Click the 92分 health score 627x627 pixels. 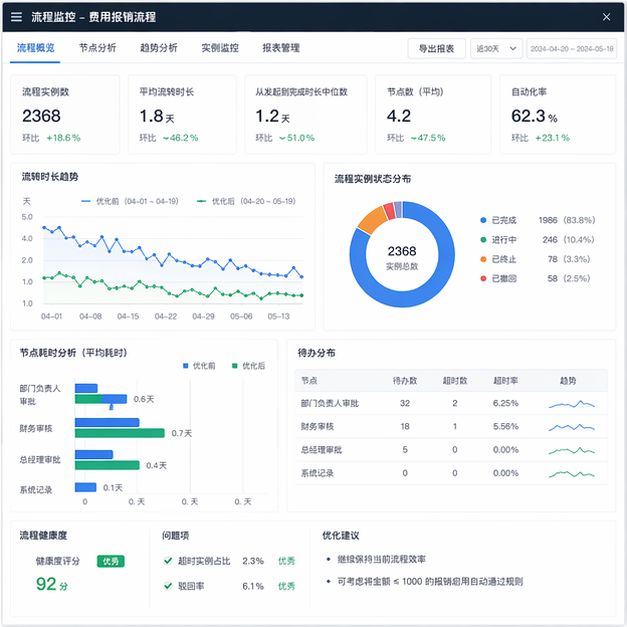pyautogui.click(x=52, y=584)
